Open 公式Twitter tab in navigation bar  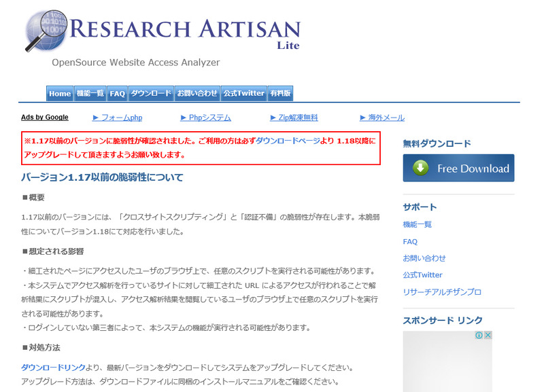244,94
